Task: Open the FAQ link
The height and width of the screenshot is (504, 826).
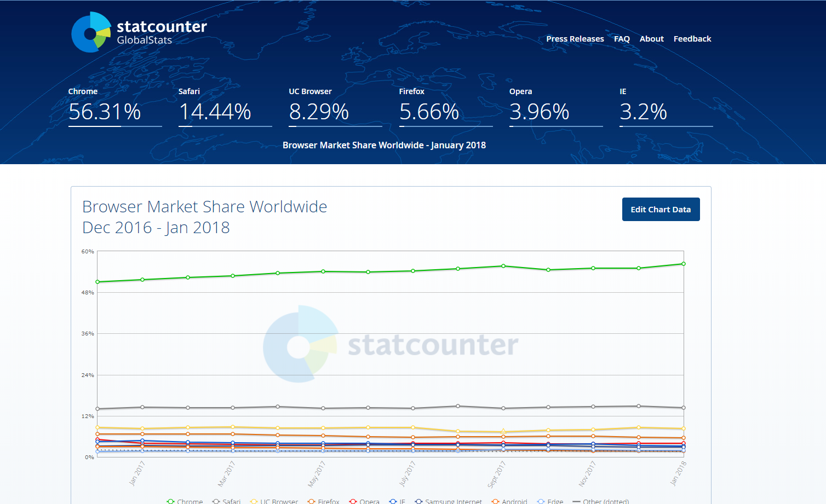Action: (622, 39)
